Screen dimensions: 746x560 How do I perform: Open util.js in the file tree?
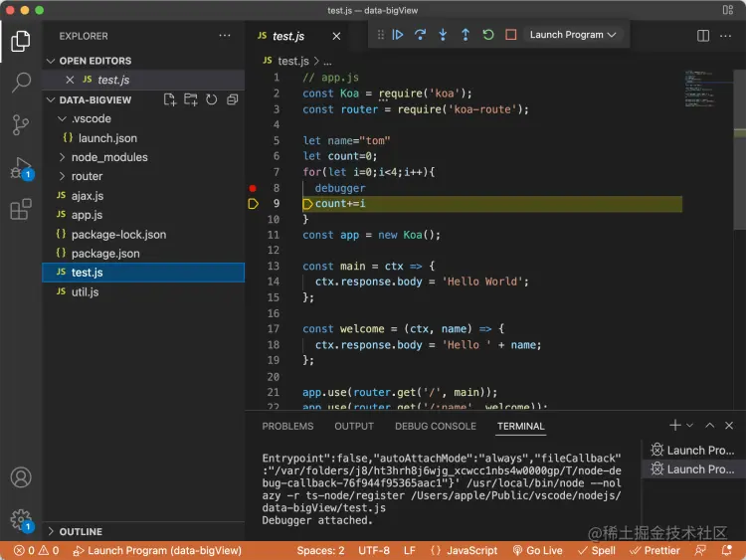tap(142, 291)
